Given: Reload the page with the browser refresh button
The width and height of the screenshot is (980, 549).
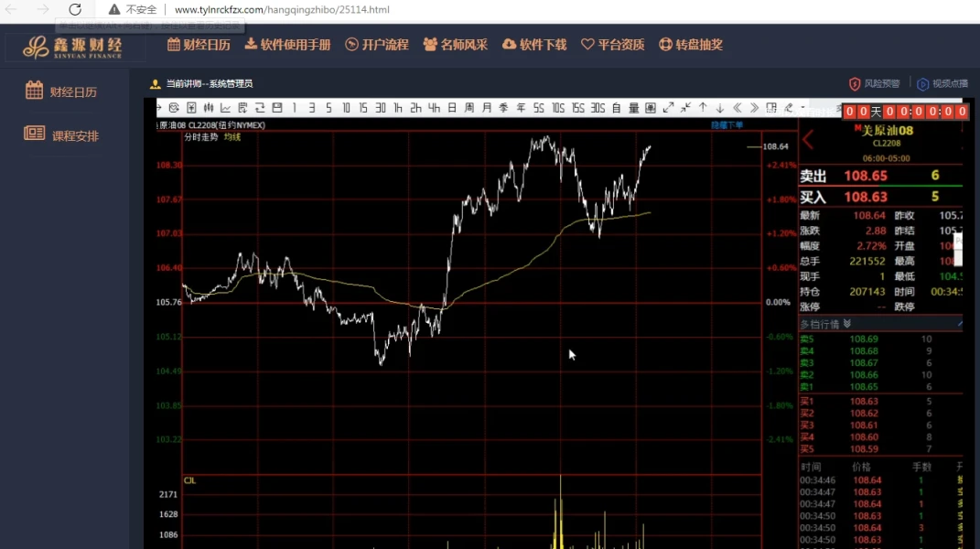Looking at the screenshot, I should 75,9.
